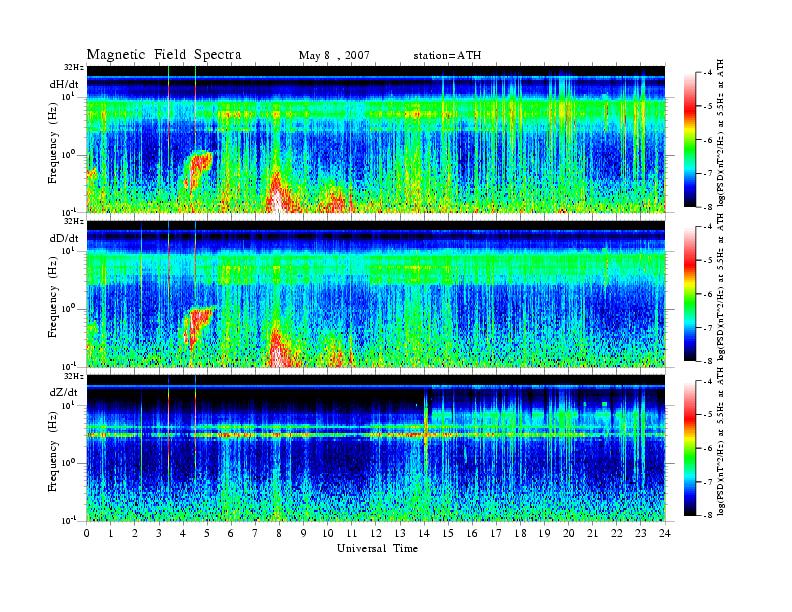Click the red burst near 4-5 UT in dD/dt panel
Screen dimensions: 792x612
tap(199, 323)
